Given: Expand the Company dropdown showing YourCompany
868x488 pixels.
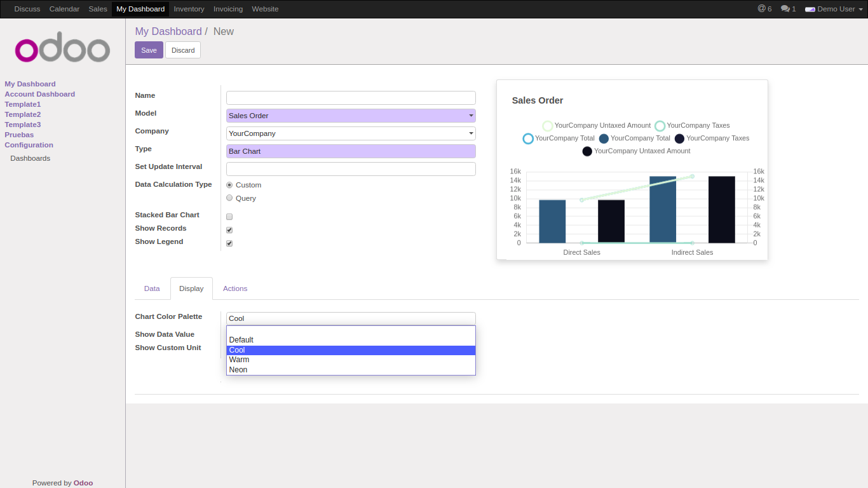Looking at the screenshot, I should pyautogui.click(x=351, y=133).
